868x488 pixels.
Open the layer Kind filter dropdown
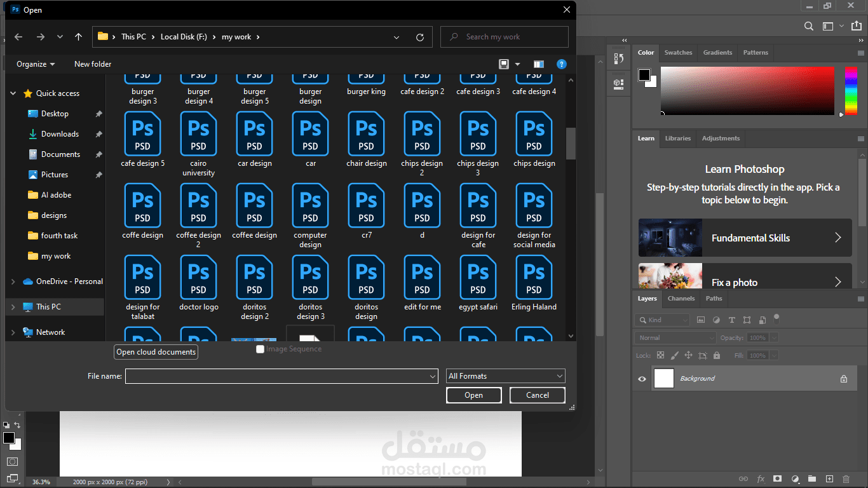coord(662,320)
